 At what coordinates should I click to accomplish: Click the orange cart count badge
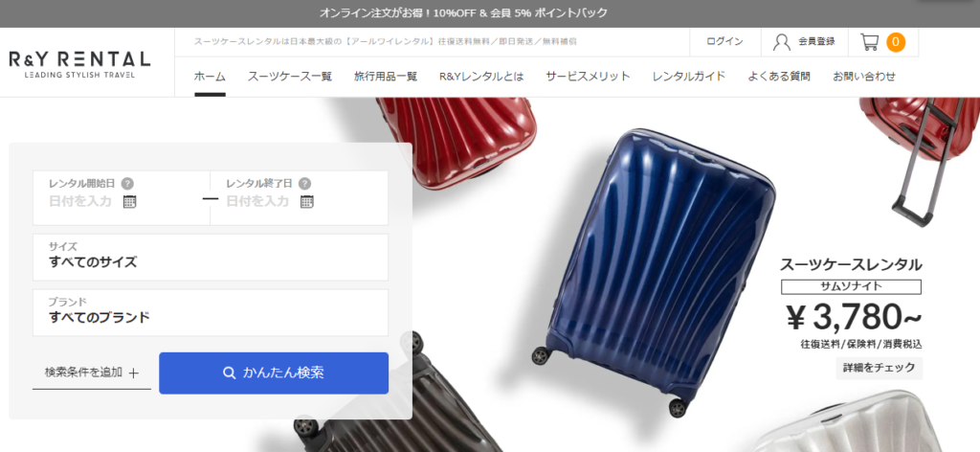[896, 42]
